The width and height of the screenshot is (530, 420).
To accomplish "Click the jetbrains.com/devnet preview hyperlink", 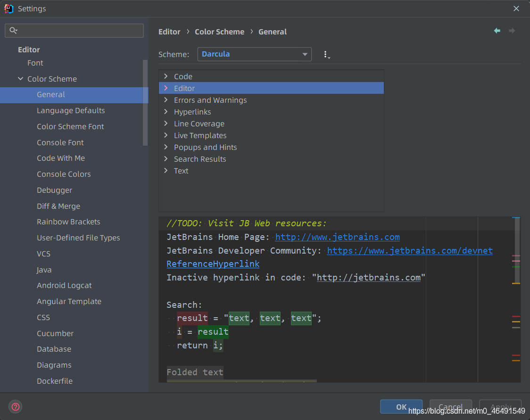I will pos(410,250).
